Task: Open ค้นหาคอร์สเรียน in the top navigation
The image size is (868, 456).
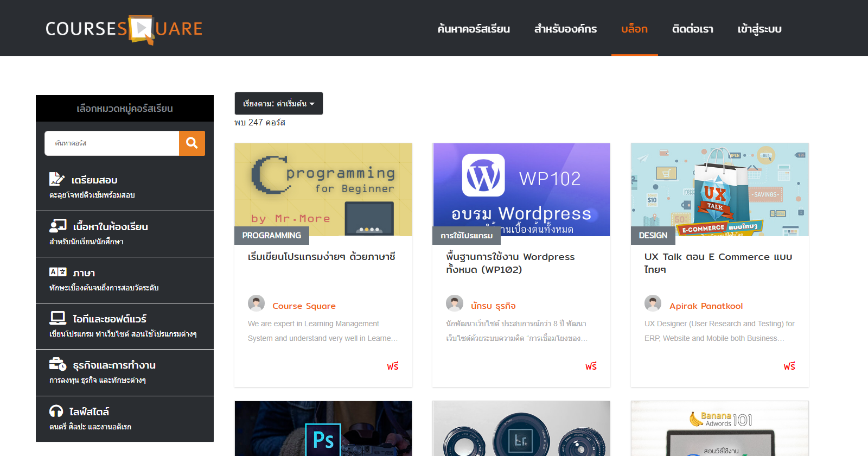Action: [x=474, y=29]
